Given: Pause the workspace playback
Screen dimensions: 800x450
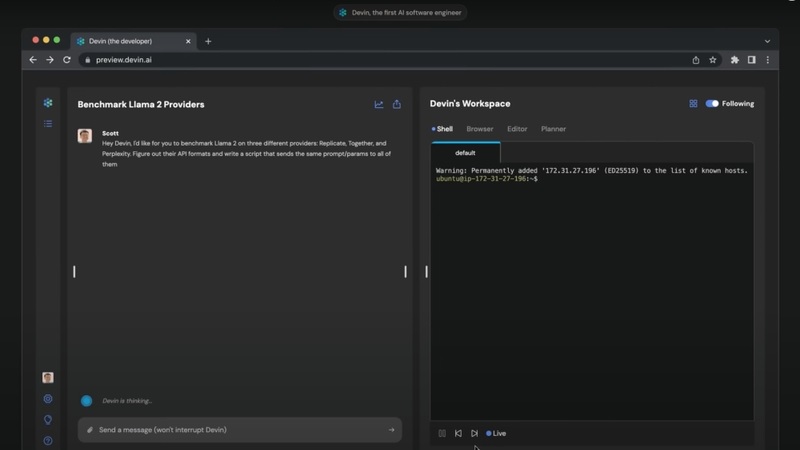Looking at the screenshot, I should [442, 433].
